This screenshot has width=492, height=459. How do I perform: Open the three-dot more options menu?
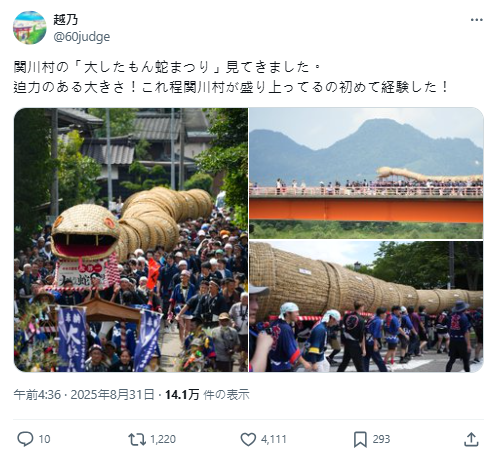(476, 20)
